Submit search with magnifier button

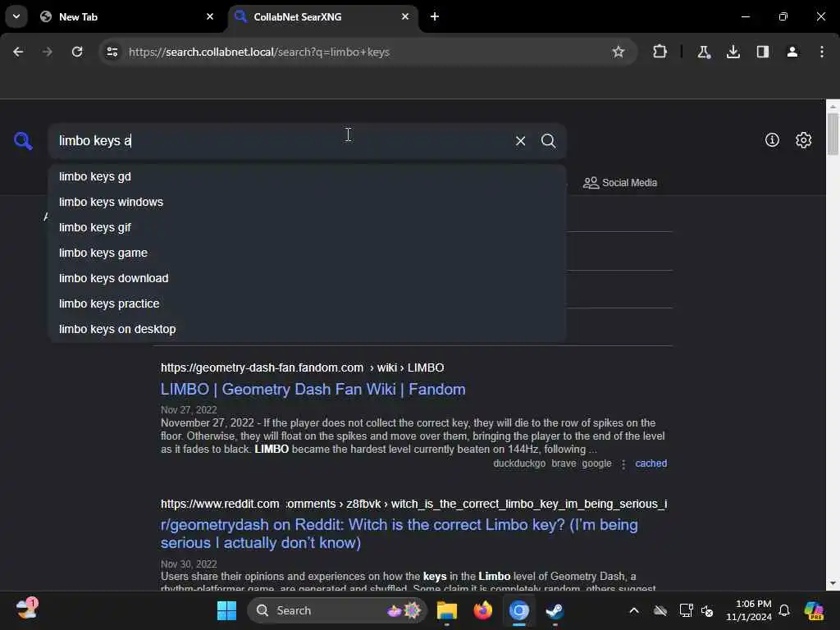point(548,141)
